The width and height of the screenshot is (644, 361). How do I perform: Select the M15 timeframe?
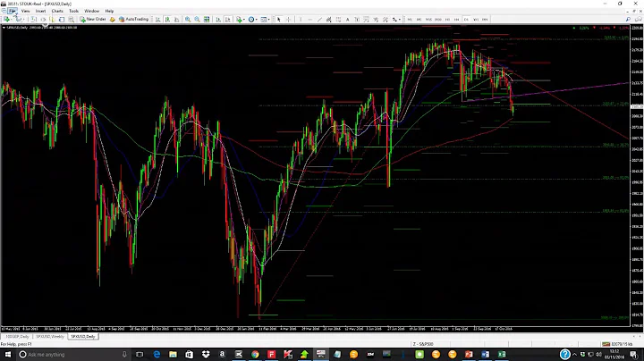[428, 20]
